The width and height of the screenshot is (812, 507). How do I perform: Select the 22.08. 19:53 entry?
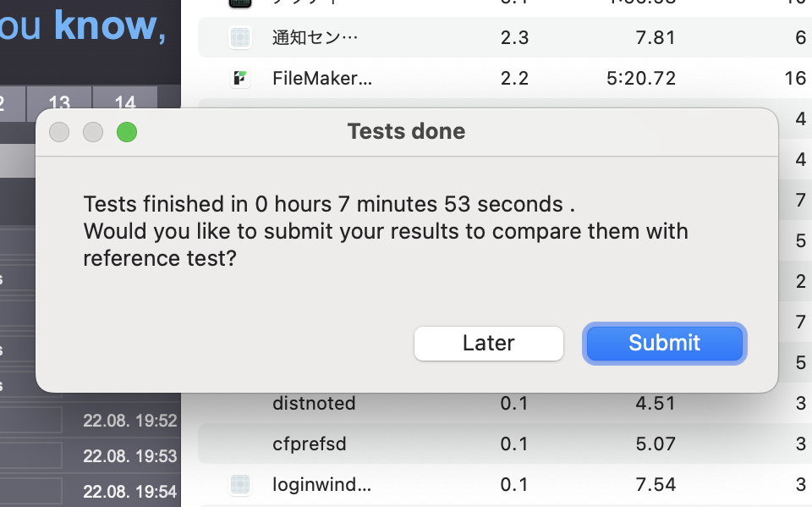point(130,455)
